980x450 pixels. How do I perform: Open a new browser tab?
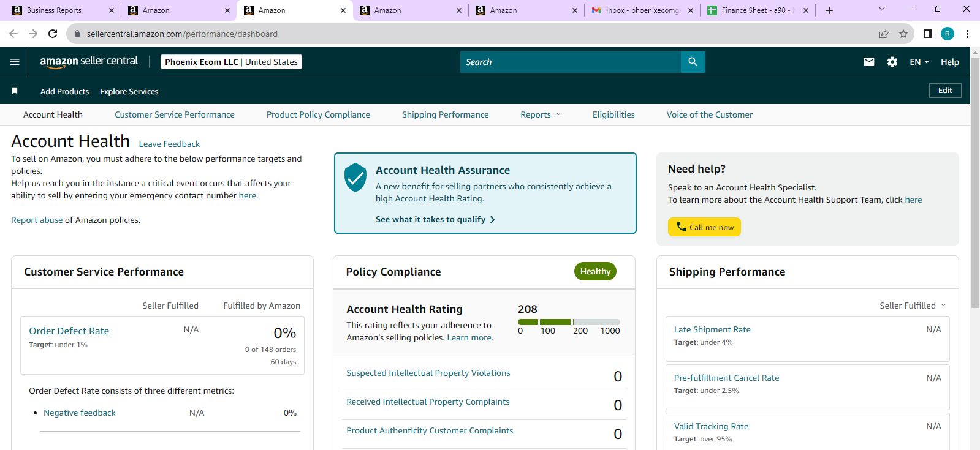coord(829,10)
